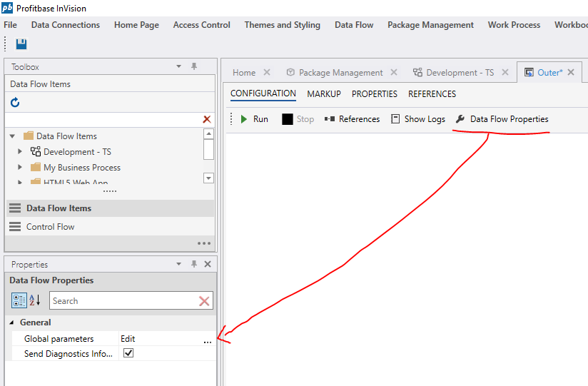Click the Toolbox refresh icon
The image size is (588, 386).
tap(15, 103)
